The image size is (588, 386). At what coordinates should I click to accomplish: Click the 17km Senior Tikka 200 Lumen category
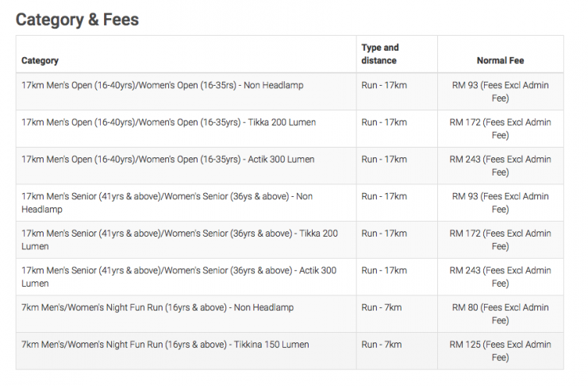tap(179, 240)
